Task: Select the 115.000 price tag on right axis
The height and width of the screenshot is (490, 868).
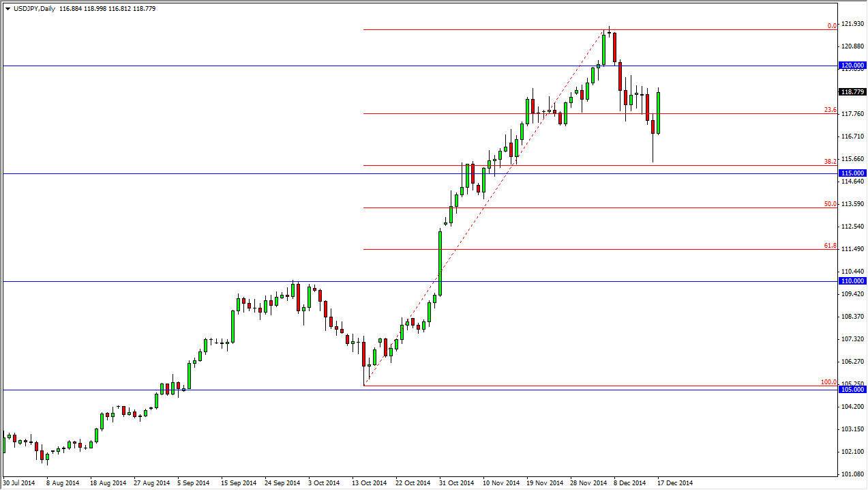Action: point(851,173)
